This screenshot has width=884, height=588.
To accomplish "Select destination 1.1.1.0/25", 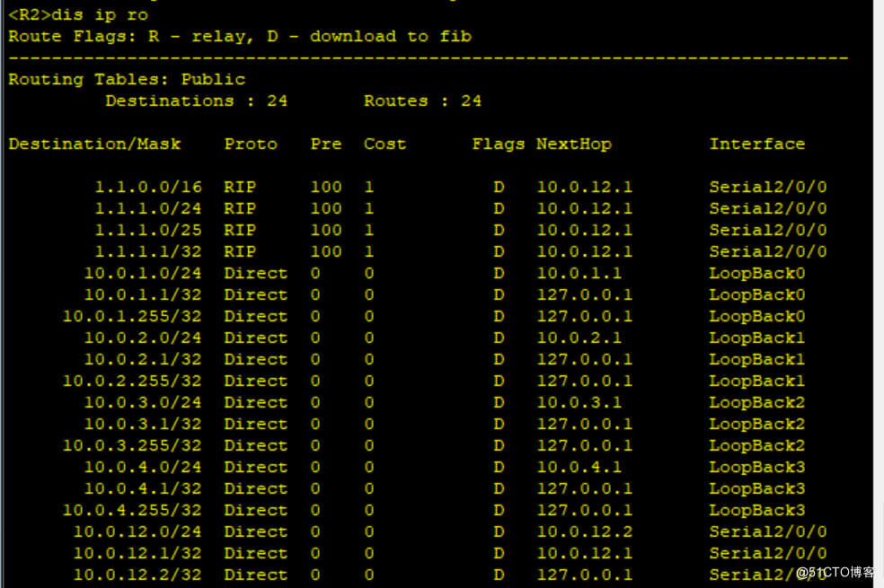I will pyautogui.click(x=148, y=231).
